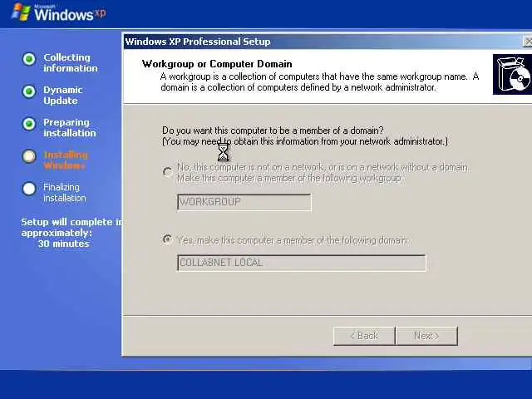532x399 pixels.
Task: Select the 'Yes, make this computer a member' radio button
Action: (167, 239)
